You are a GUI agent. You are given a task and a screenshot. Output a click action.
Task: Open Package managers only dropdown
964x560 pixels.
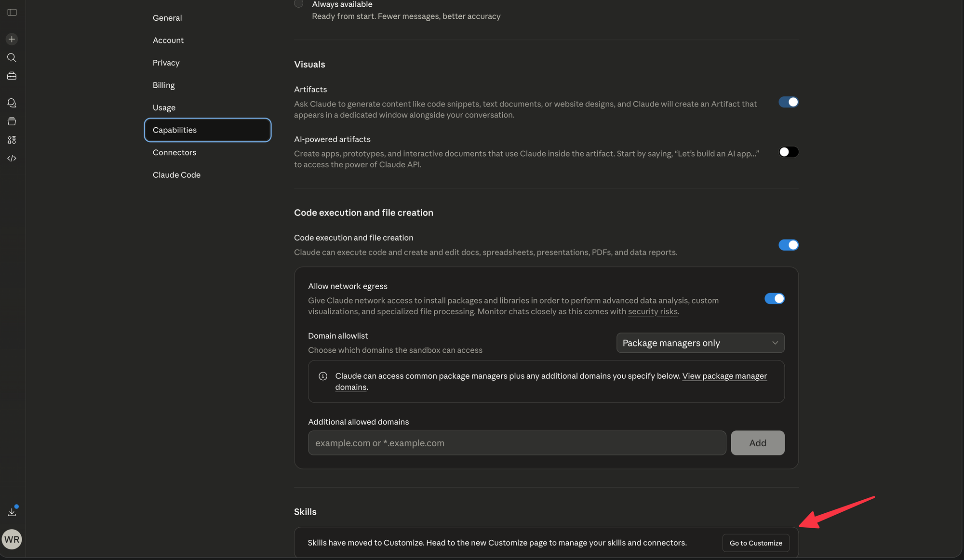click(700, 343)
